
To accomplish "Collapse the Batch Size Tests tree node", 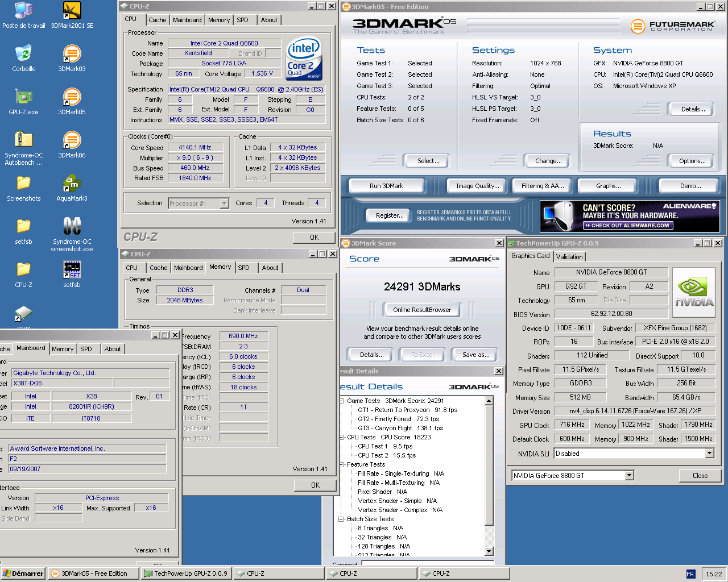I will pyautogui.click(x=341, y=519).
